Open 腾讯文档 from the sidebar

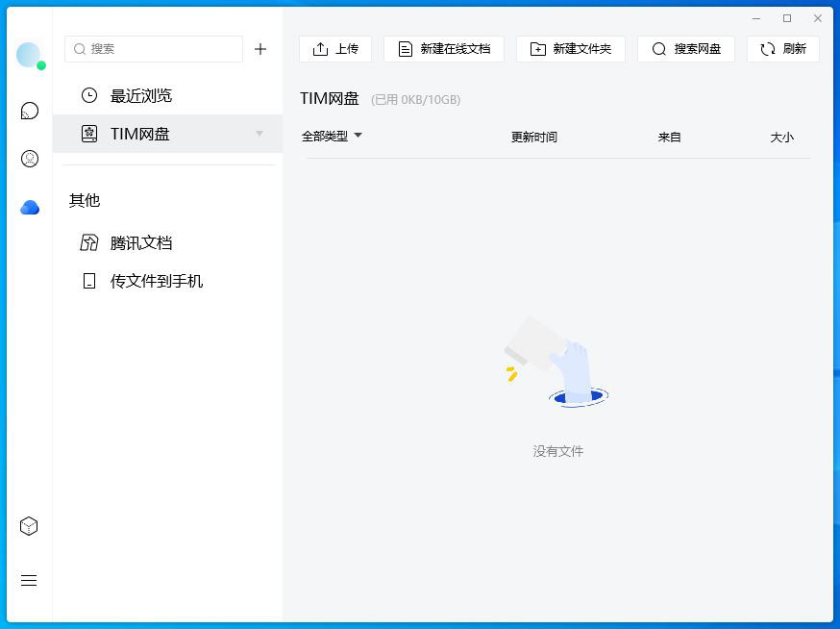[139, 242]
